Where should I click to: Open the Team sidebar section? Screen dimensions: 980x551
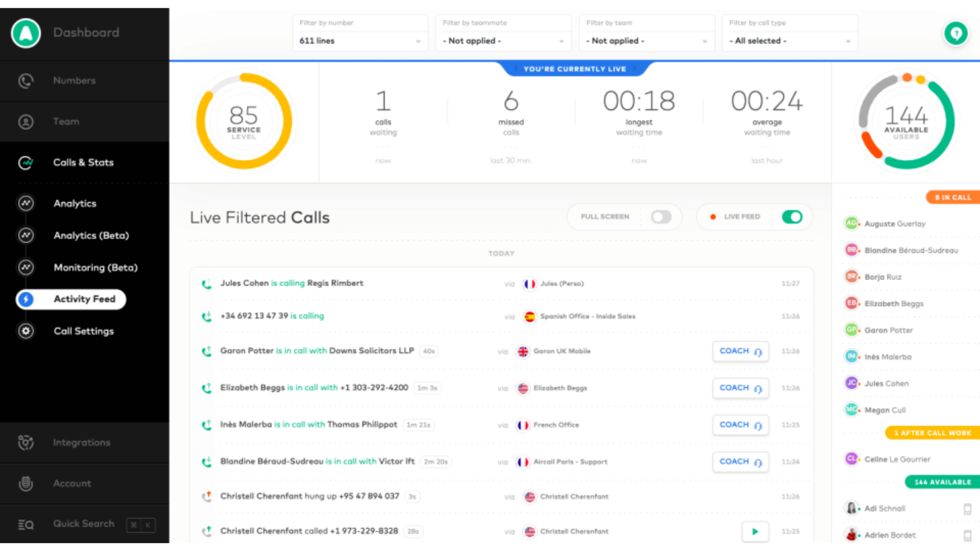pos(84,121)
